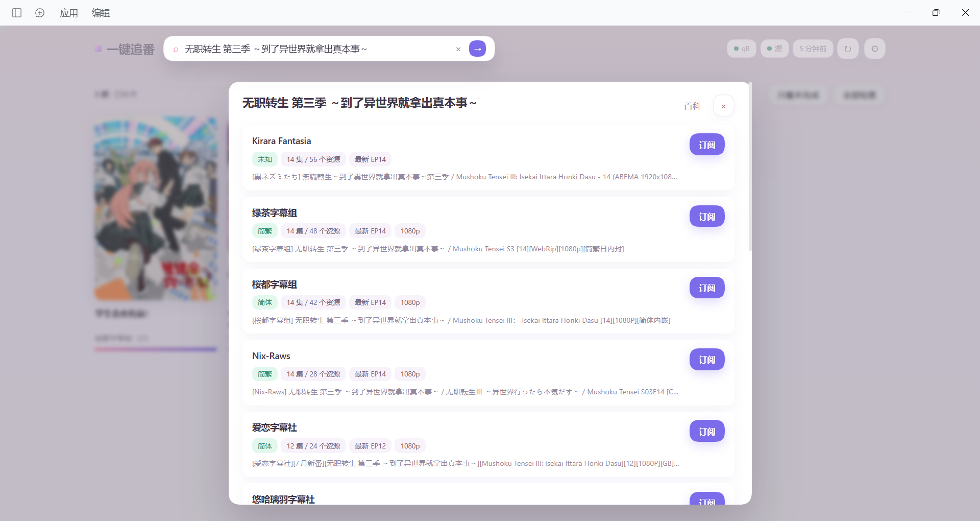Click the purple progress bar under poster
Screen dimensions: 980x521
pyautogui.click(x=156, y=349)
